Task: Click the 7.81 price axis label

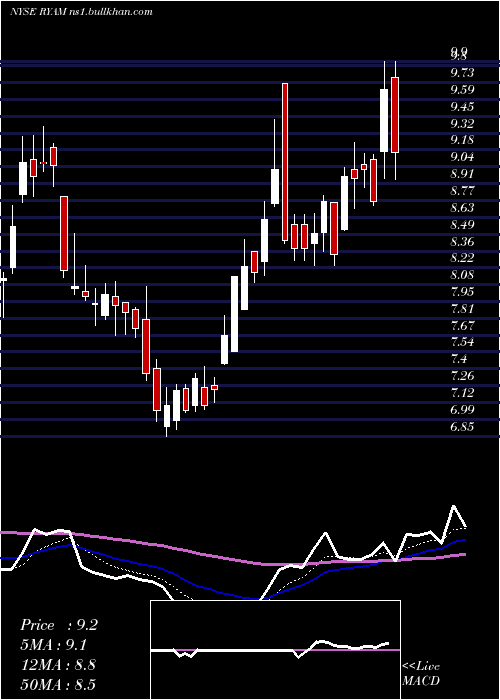Action: 462,309
